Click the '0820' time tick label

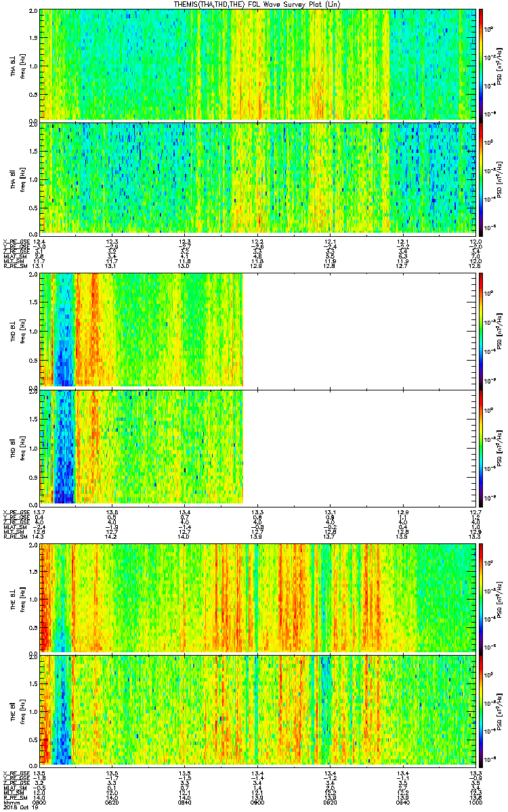pos(112,803)
